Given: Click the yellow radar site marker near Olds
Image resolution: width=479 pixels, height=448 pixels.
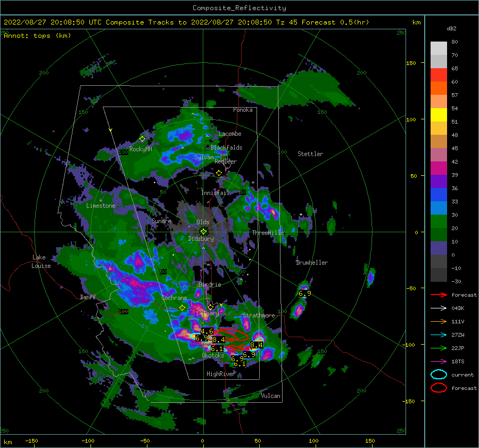Looking at the screenshot, I should click(203, 232).
